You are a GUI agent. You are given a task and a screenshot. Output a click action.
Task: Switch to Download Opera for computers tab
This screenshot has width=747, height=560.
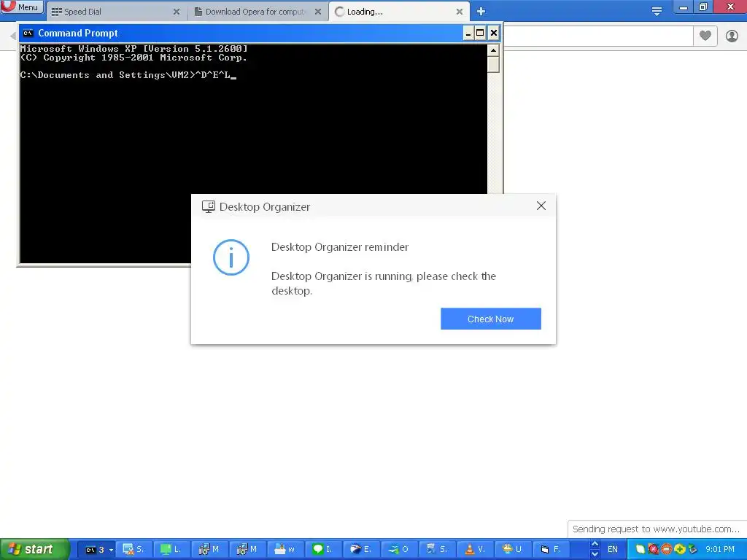click(258, 12)
